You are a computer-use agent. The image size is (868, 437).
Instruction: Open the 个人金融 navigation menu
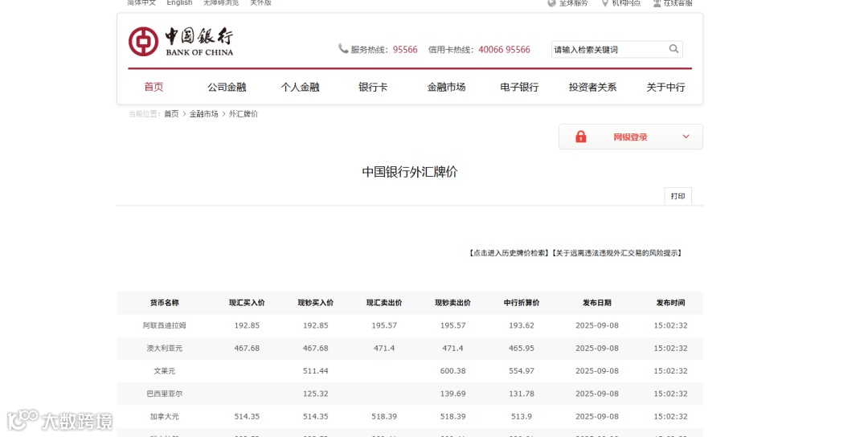pos(300,87)
